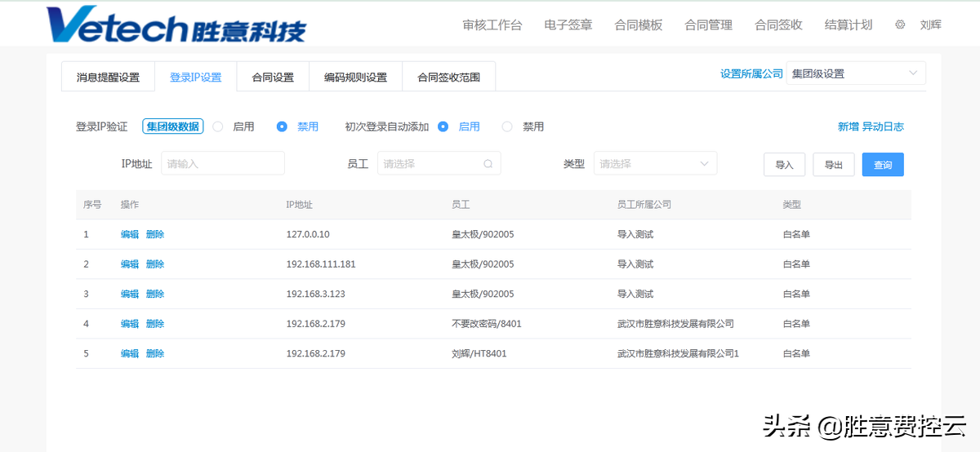Click the IP地址 column header
This screenshot has height=452, width=980.
tap(300, 205)
